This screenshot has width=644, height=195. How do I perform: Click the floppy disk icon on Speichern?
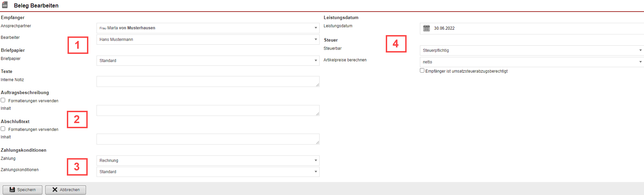click(x=12, y=190)
